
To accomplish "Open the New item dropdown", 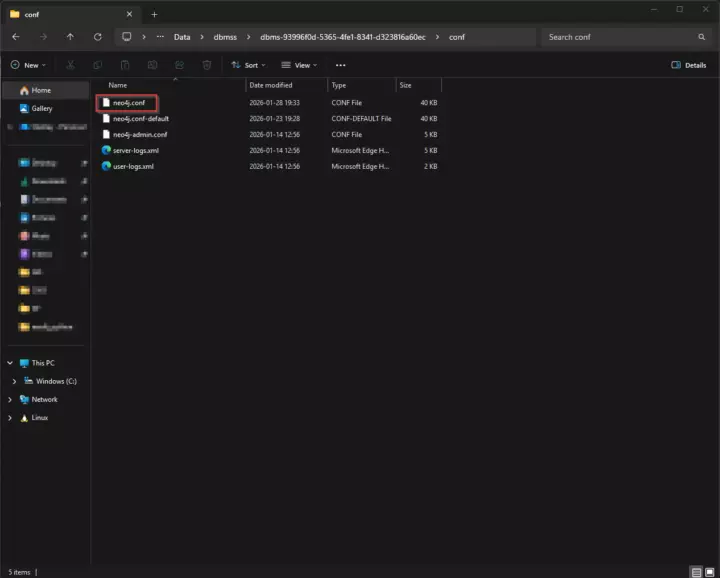I will click(25, 65).
